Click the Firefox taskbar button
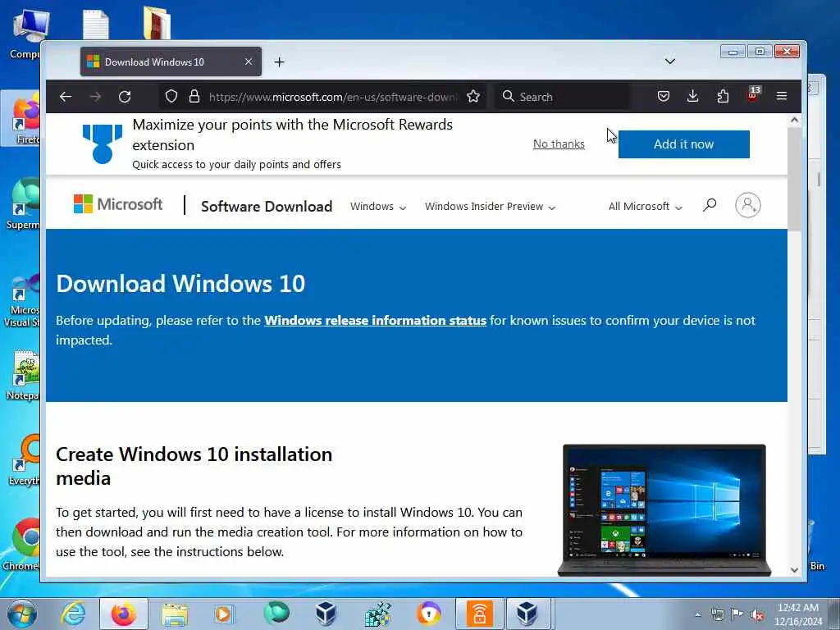Screen dimensions: 840x630 click(123, 614)
